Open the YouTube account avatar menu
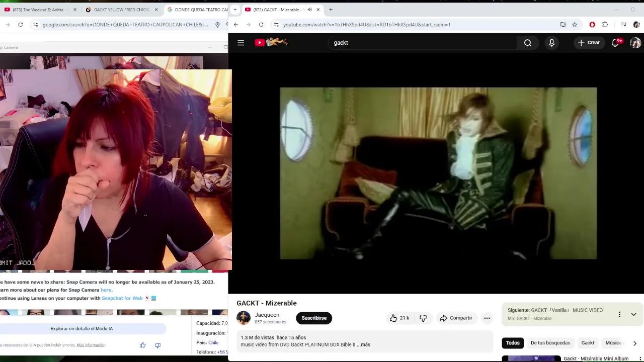 click(635, 43)
